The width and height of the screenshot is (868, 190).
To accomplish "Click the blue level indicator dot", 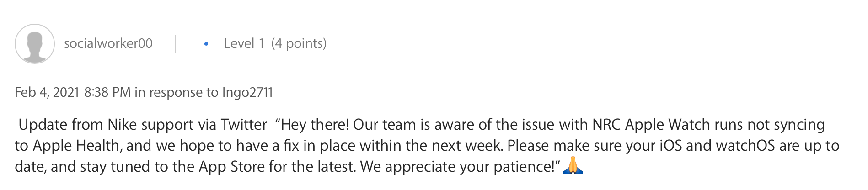I will (x=206, y=44).
